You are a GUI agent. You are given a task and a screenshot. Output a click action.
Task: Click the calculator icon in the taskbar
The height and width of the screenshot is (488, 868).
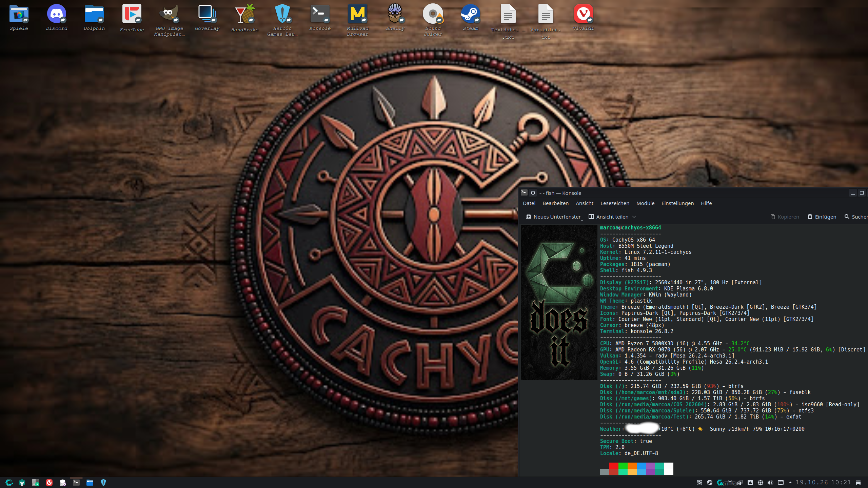[36, 483]
